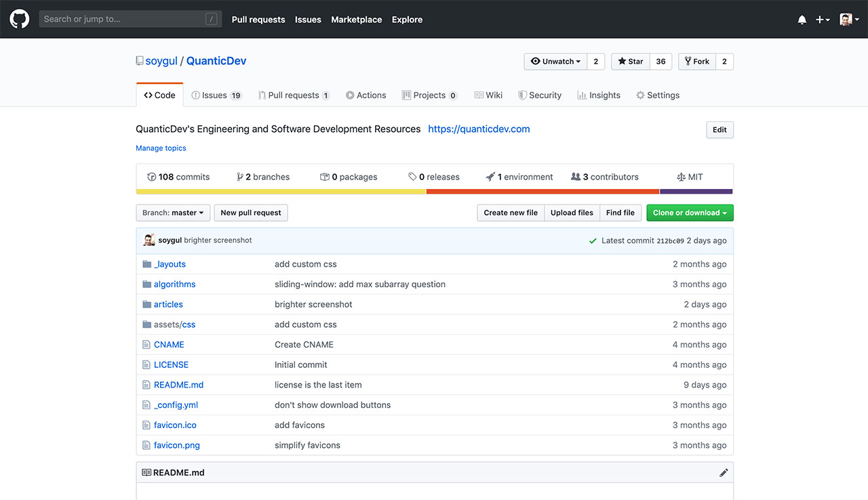Click the red language bar segment
Viewport: 868px width, 500px height.
click(542, 192)
